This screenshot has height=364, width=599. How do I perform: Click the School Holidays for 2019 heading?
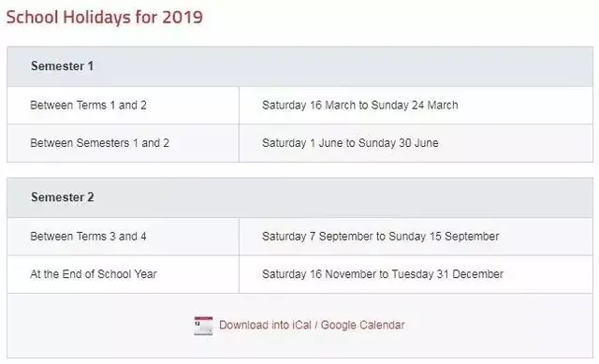point(104,17)
